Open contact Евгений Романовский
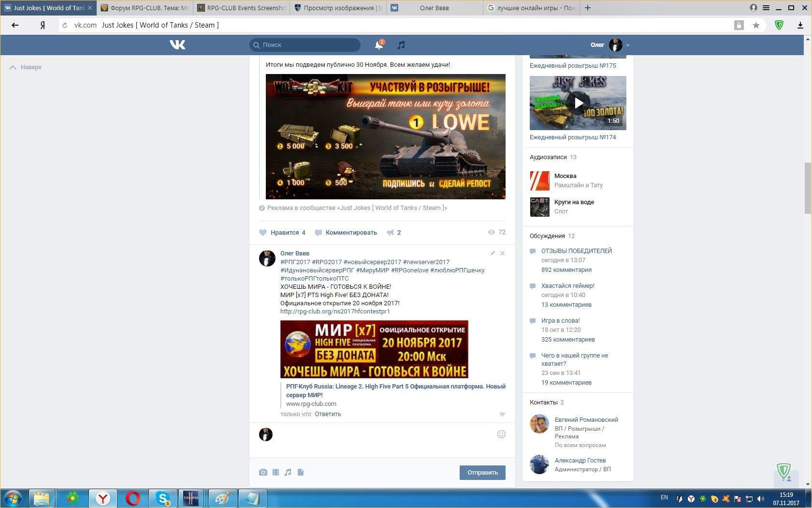 click(x=586, y=420)
